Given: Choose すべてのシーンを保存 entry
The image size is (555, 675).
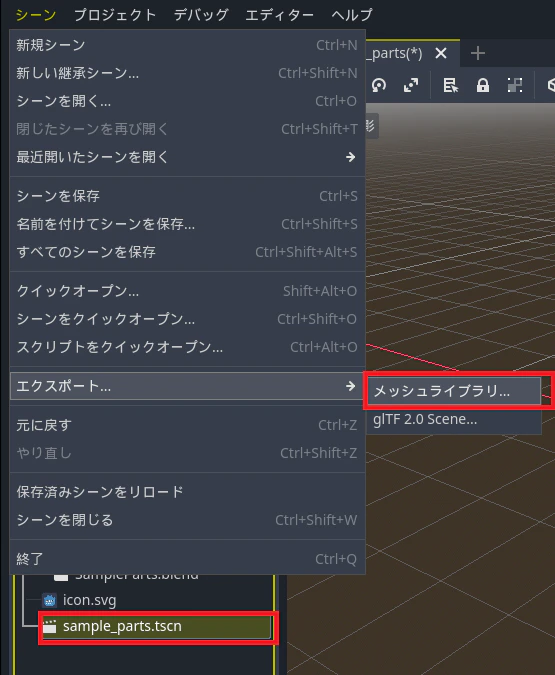Looking at the screenshot, I should 187,252.
